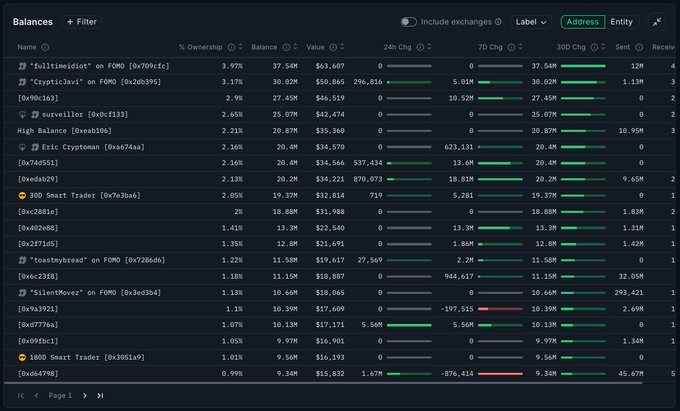Image resolution: width=680 pixels, height=411 pixels.
Task: Open the Eric Cryptoman [0xa674aa] address link
Action: pos(93,147)
